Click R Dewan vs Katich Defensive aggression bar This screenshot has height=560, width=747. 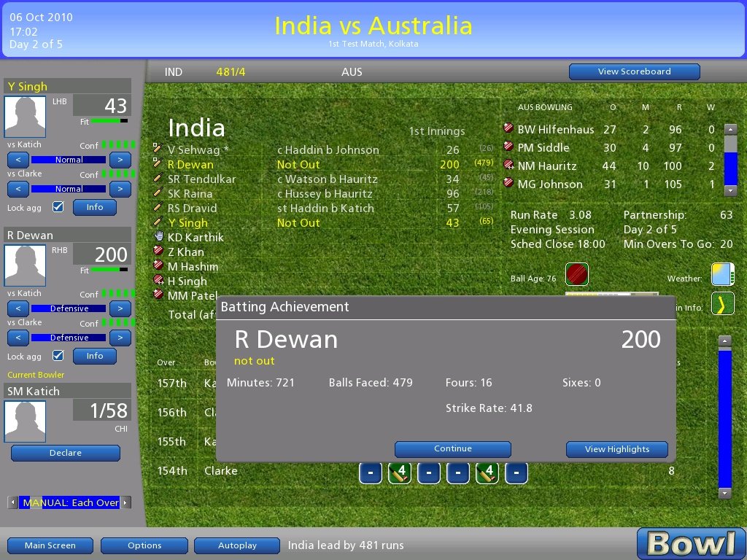pos(69,308)
